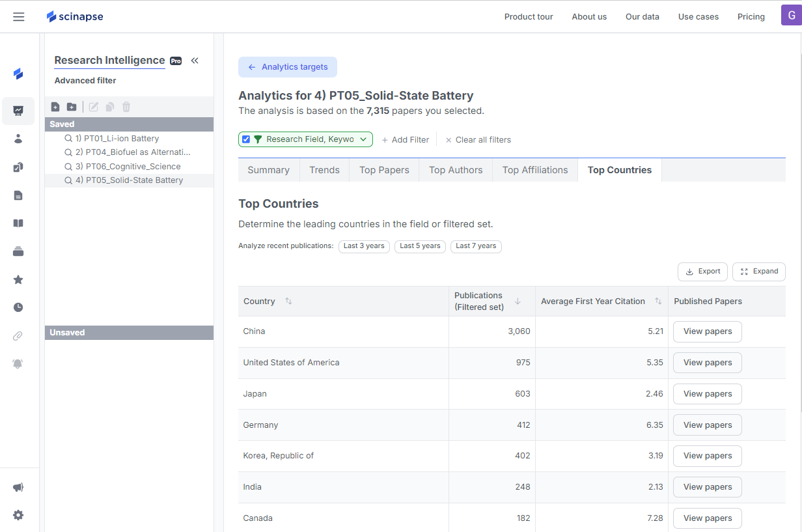
Task: Click the Advanced filter label
Action: click(x=85, y=81)
